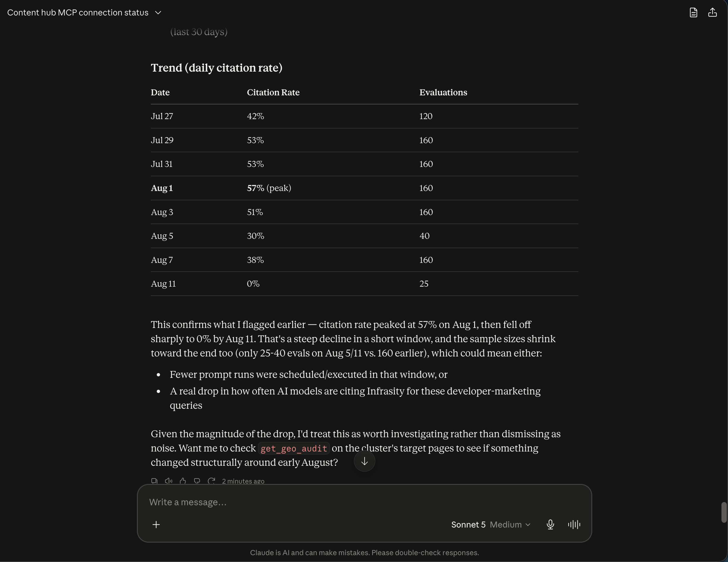Select the "Aug 11" date cell
This screenshot has width=728, height=562.
(x=163, y=284)
